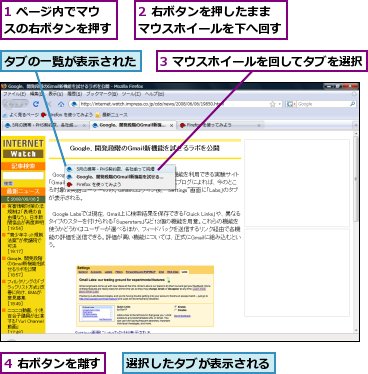Viewport: 368px width, 374px height.
Task: Choose the Google entry in the tab popup list
Action: click(120, 177)
